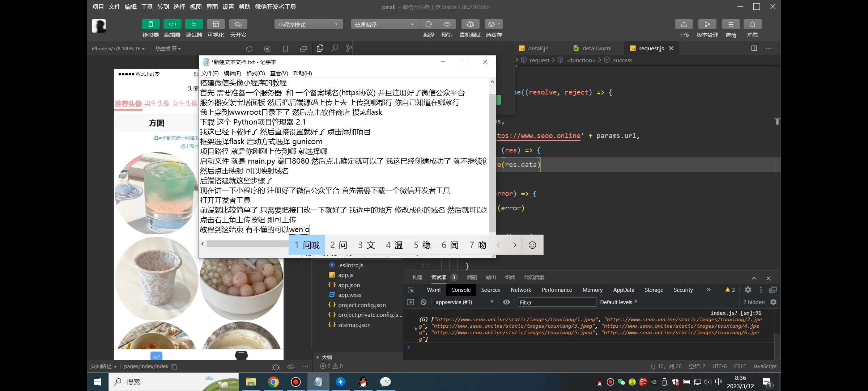The height and width of the screenshot is (391, 868).
Task: Open 版本管理 version management
Action: 707,28
